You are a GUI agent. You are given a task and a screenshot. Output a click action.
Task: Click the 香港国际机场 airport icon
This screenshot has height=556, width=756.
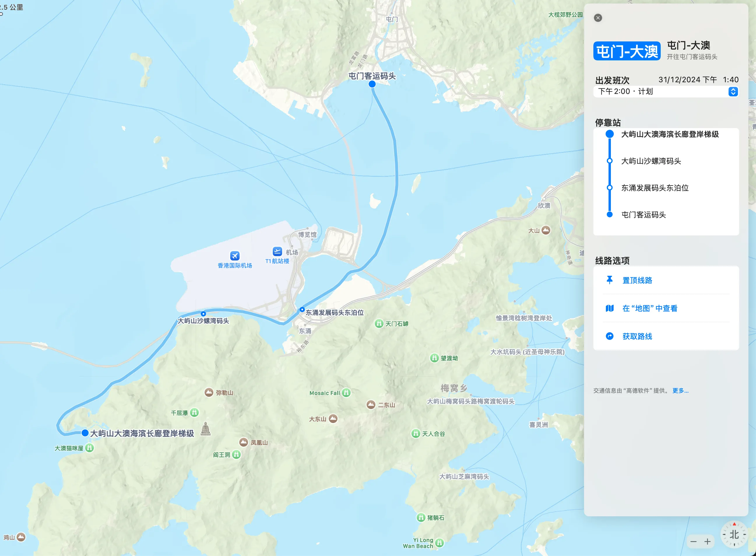coord(235,256)
